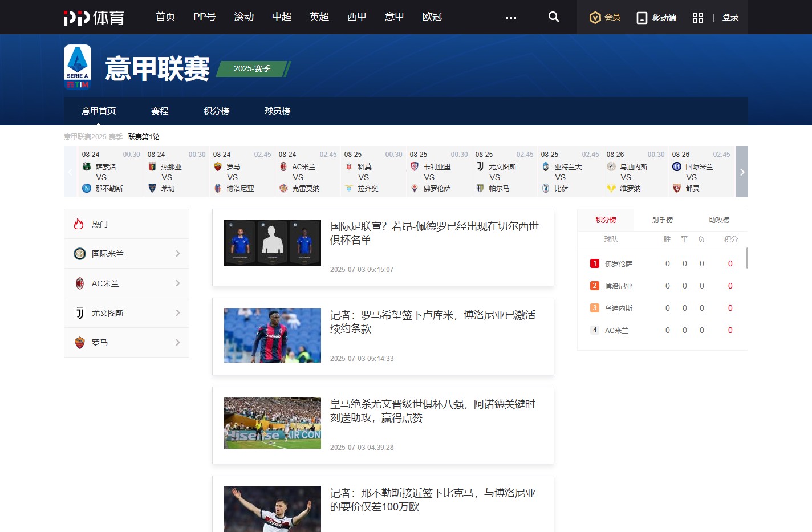Viewport: 812px width, 532px height.
Task: Open the QR grid icon
Action: (698, 18)
